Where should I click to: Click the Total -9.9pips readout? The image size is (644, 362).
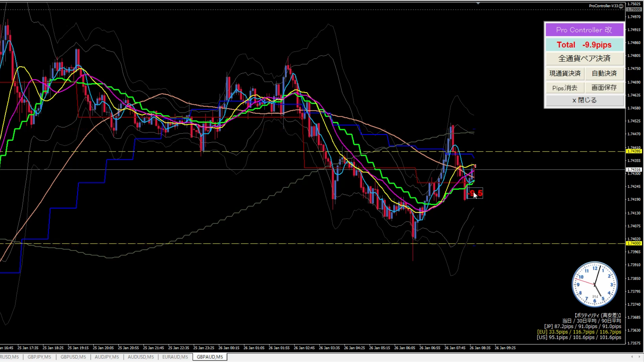(x=584, y=45)
